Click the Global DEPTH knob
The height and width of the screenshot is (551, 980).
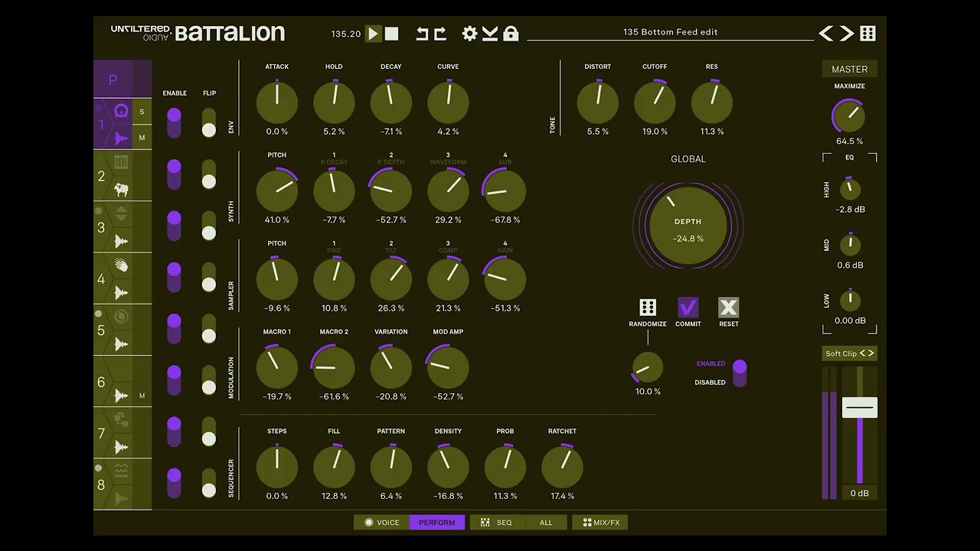click(688, 226)
